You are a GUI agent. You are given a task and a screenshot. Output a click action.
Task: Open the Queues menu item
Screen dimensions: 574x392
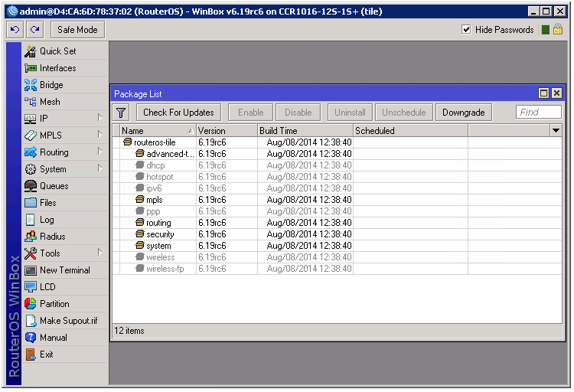coord(65,186)
